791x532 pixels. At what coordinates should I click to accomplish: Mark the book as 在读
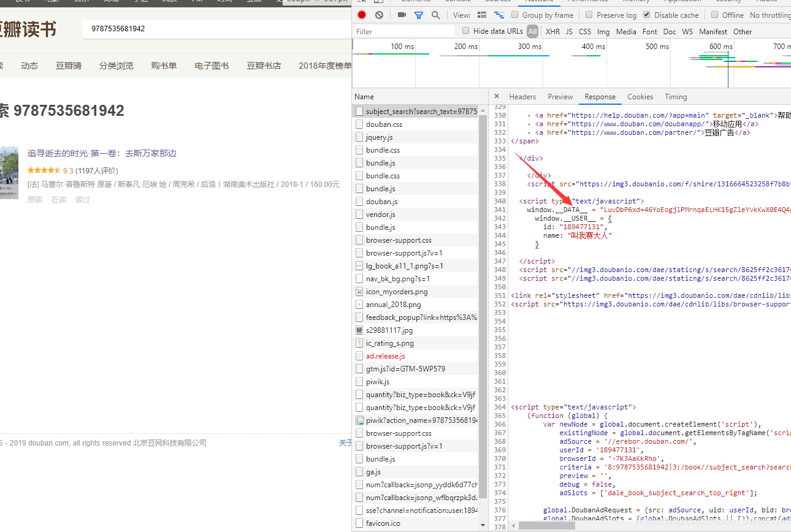pyautogui.click(x=59, y=199)
